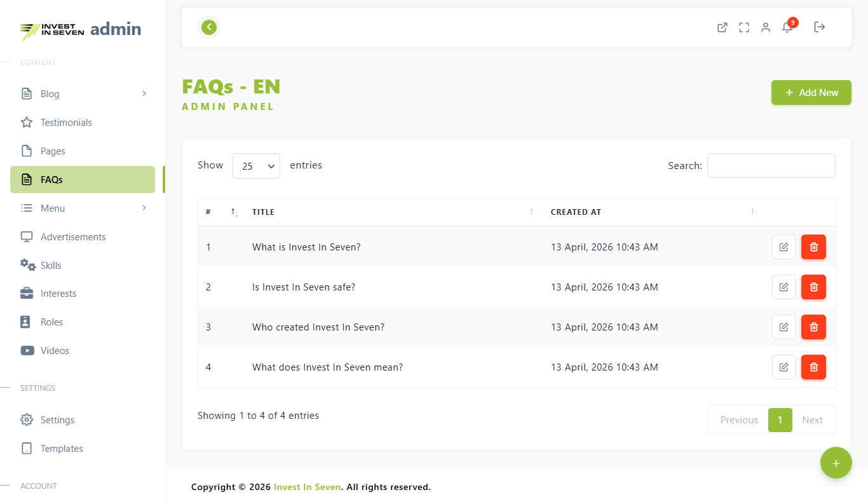Click the Add New button
This screenshot has height=504, width=868.
[811, 93]
